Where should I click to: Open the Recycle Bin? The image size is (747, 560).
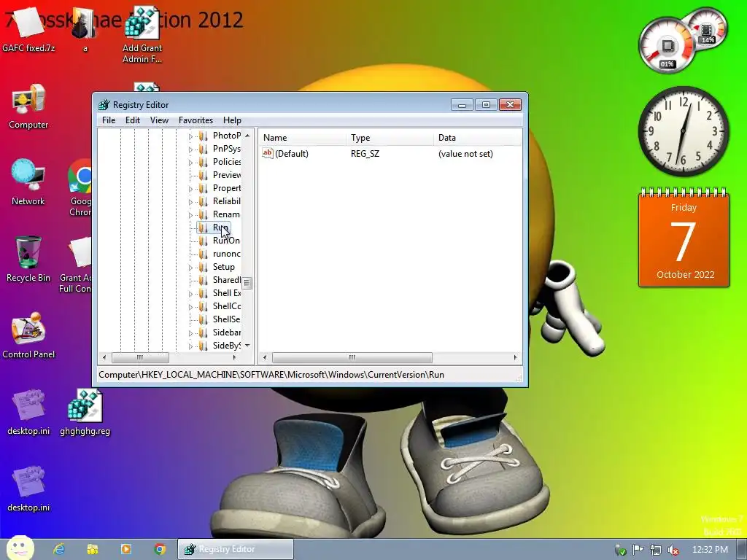[28, 260]
